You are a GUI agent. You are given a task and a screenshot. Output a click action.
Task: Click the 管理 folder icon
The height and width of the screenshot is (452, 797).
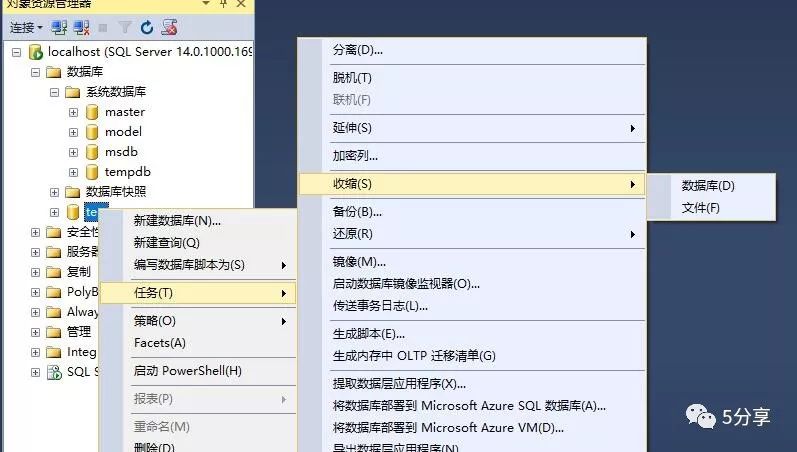pos(53,332)
